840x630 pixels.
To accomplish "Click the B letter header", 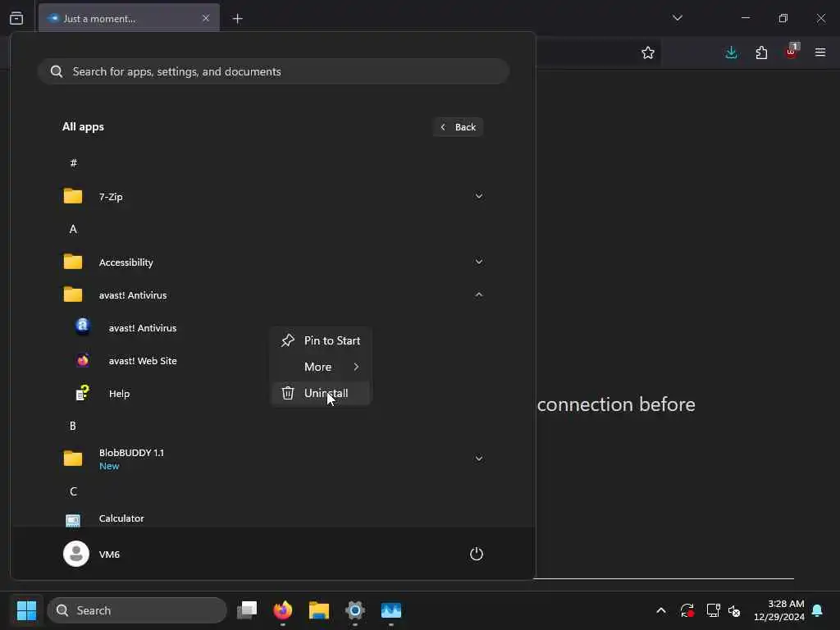I will point(73,426).
